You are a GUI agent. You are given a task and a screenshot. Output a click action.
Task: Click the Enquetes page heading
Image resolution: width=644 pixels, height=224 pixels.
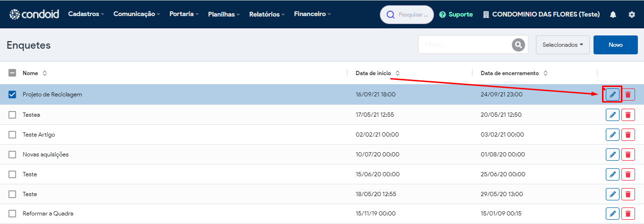(x=29, y=45)
